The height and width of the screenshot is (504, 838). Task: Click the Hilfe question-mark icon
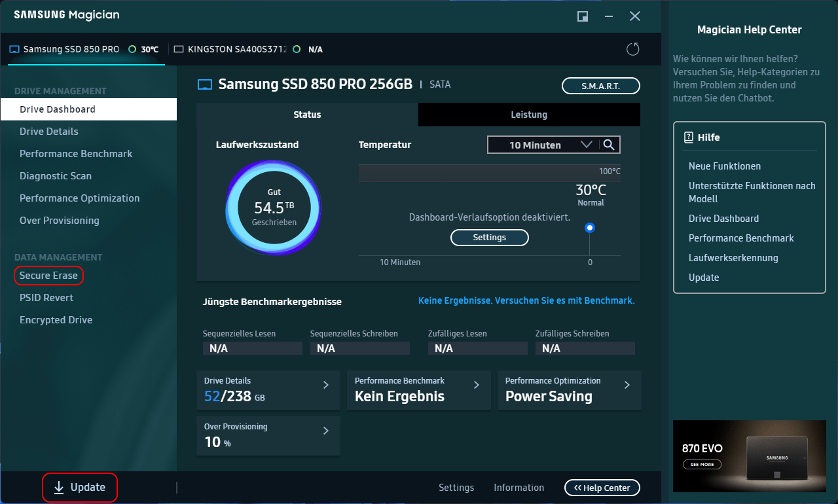click(688, 137)
